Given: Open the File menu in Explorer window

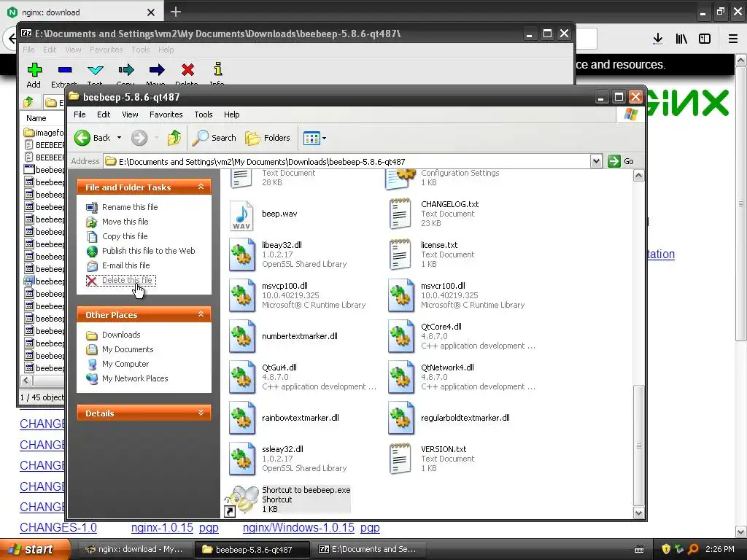Looking at the screenshot, I should (x=80, y=114).
